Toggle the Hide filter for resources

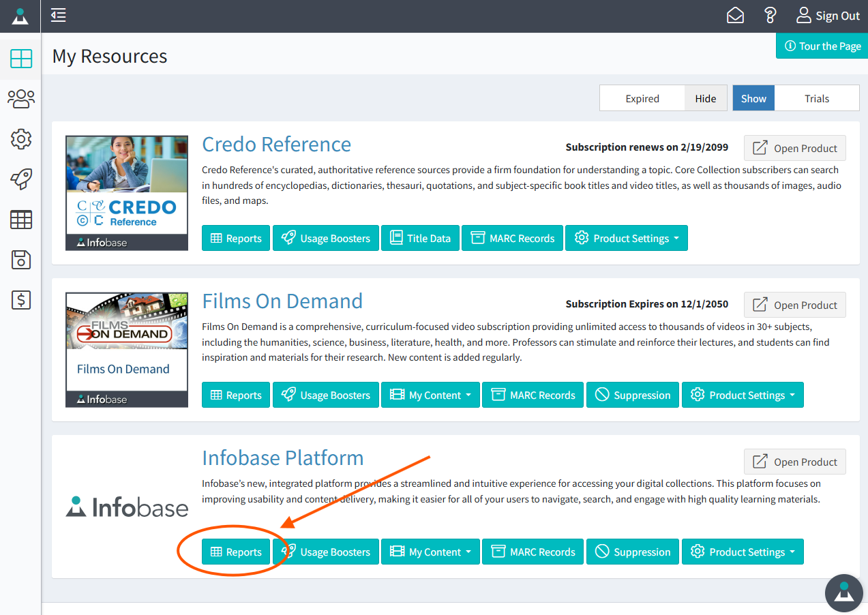click(705, 98)
